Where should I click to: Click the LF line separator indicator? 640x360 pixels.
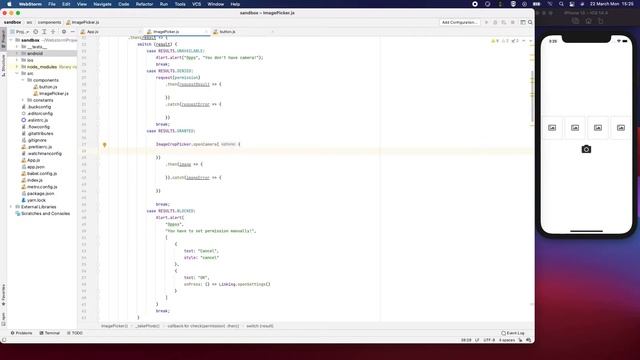pyautogui.click(x=477, y=340)
